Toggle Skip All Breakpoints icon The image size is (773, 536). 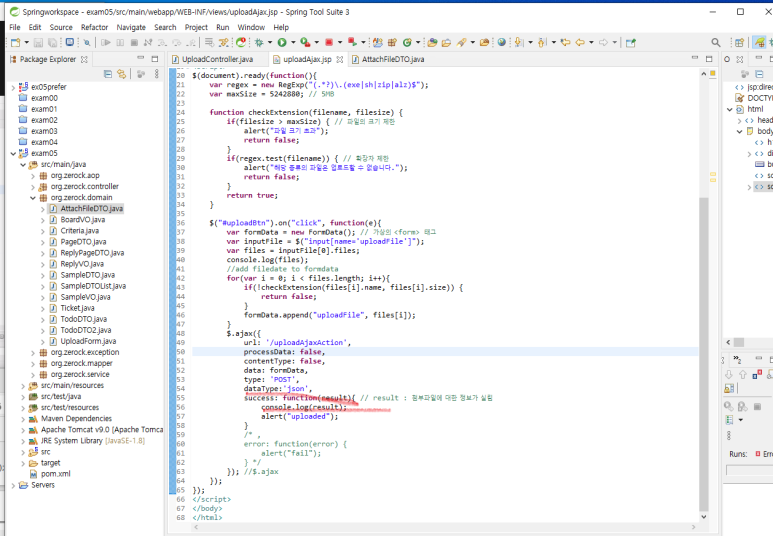pos(87,42)
